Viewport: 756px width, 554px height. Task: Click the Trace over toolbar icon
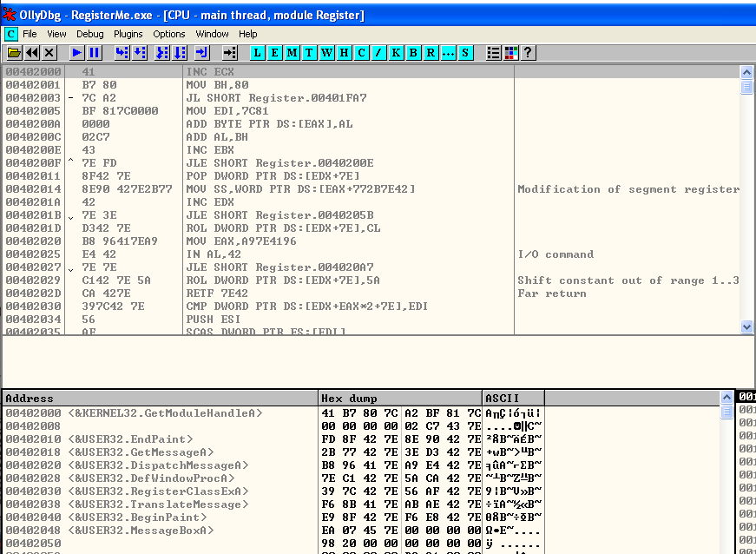[x=180, y=53]
